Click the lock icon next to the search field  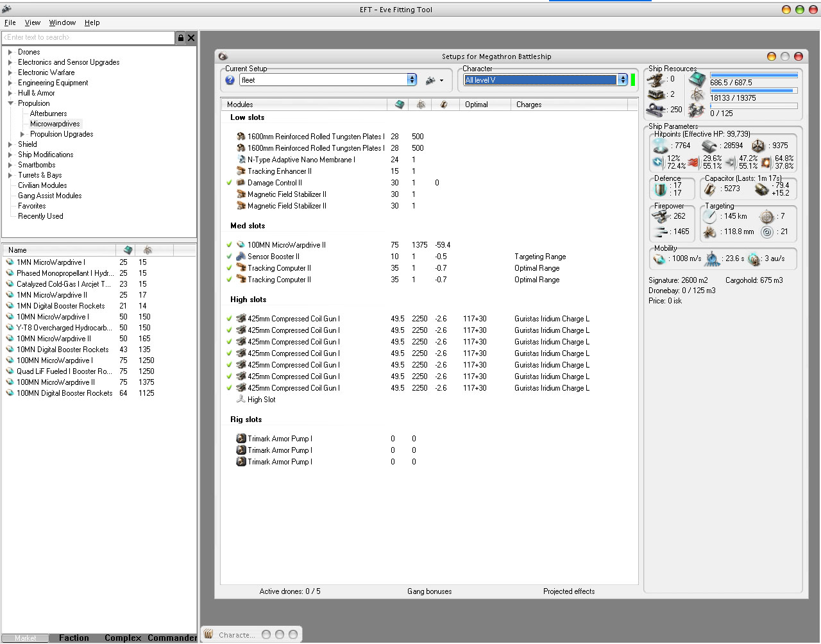tap(181, 38)
